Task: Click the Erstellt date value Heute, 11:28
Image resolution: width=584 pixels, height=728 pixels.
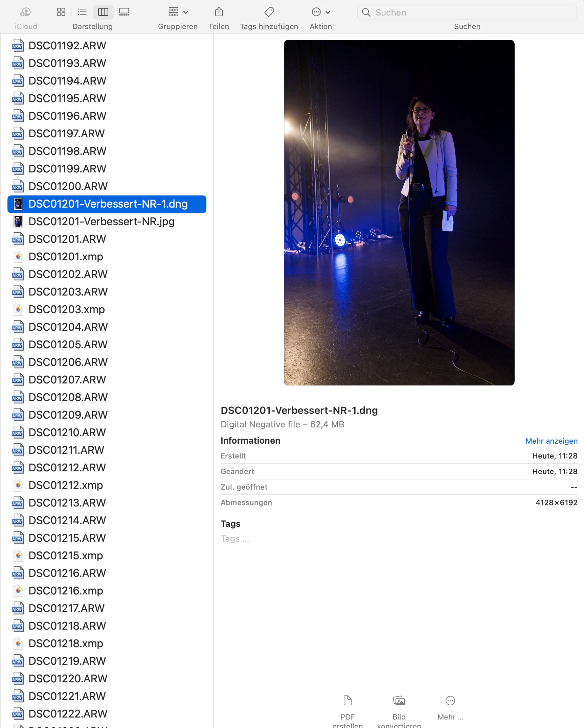Action: click(555, 456)
